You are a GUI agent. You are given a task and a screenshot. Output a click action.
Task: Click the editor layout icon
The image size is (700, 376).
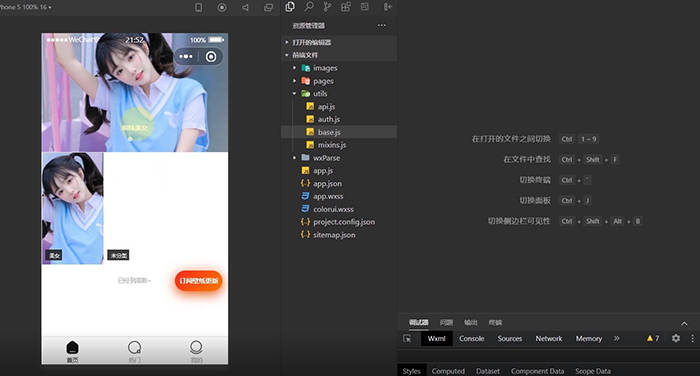click(365, 7)
